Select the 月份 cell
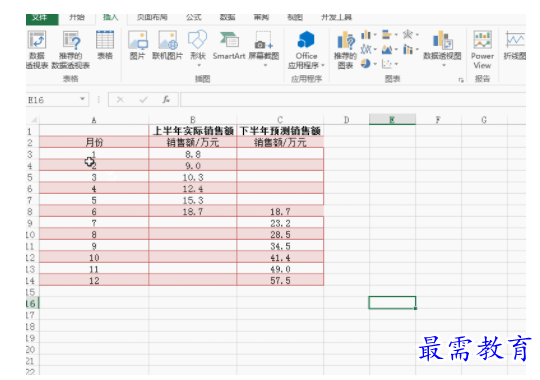 coord(94,142)
